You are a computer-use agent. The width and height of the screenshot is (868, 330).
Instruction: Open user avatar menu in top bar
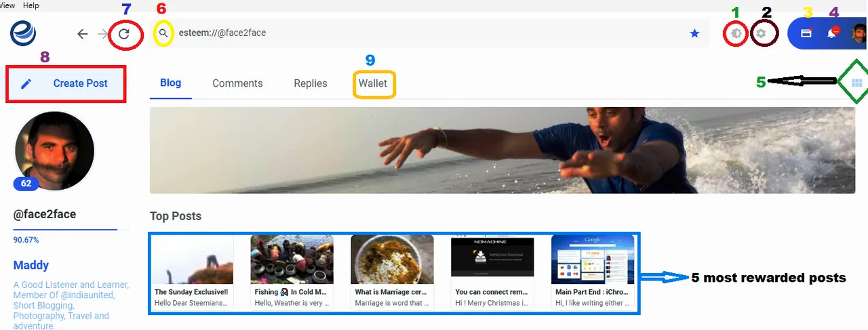tap(859, 33)
